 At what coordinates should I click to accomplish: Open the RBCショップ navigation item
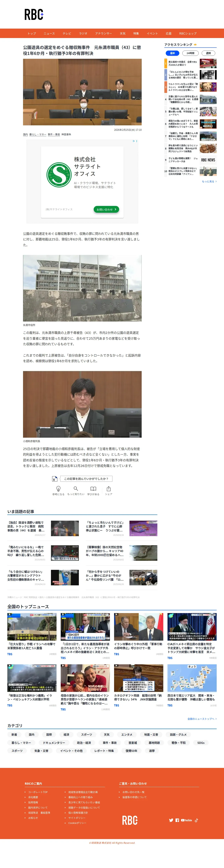tap(188, 33)
